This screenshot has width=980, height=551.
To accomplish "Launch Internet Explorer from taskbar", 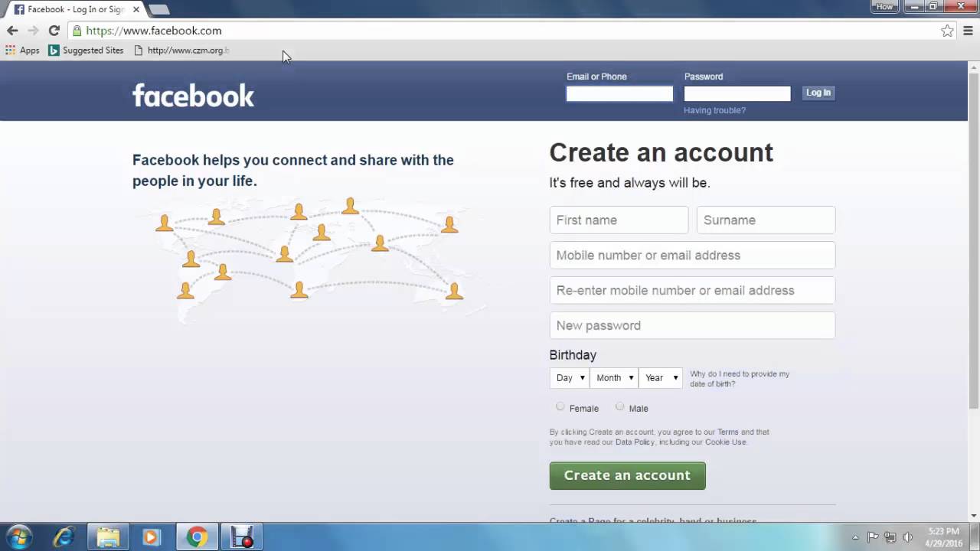I will [63, 537].
